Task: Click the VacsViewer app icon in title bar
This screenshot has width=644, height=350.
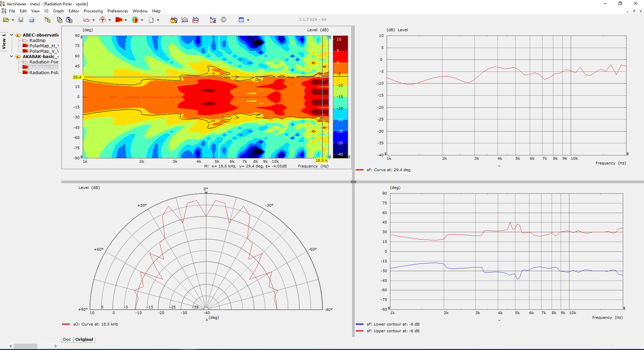Action: [x=3, y=4]
